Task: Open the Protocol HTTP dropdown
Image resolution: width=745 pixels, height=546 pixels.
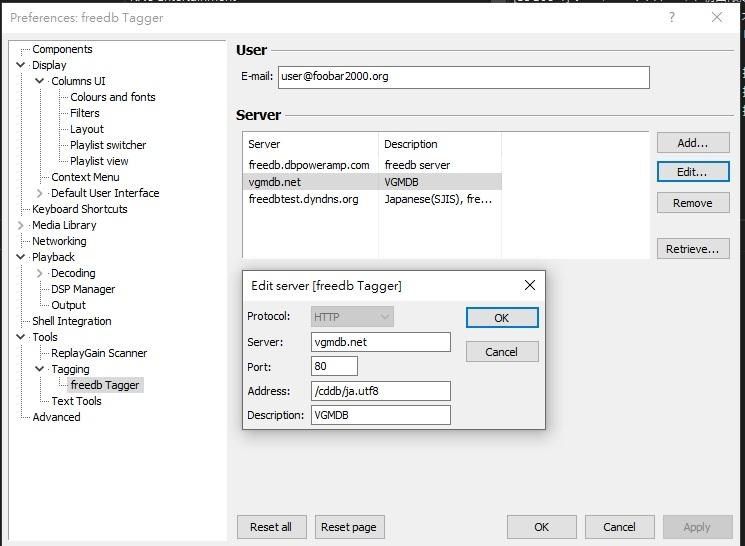Action: click(352, 317)
